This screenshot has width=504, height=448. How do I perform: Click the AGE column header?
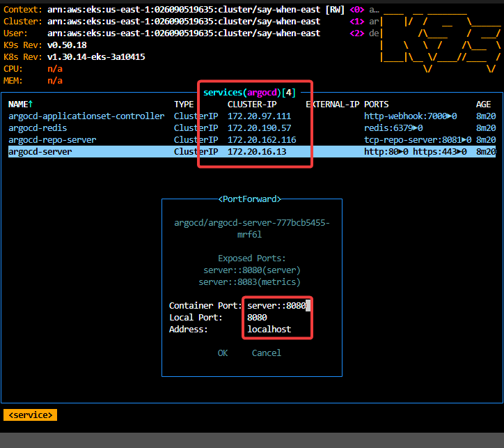coord(483,105)
